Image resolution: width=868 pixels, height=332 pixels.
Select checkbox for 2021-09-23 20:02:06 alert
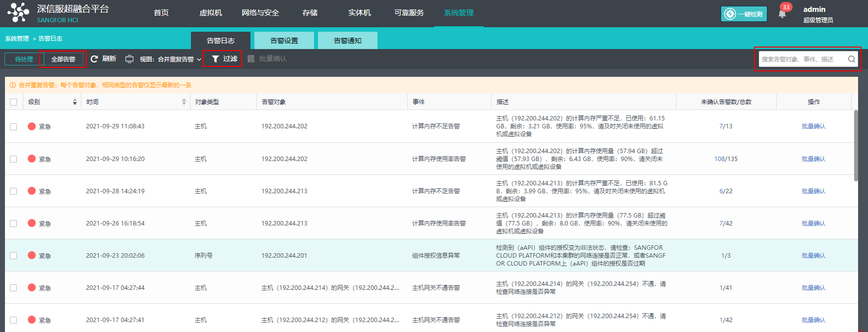pyautogui.click(x=13, y=256)
